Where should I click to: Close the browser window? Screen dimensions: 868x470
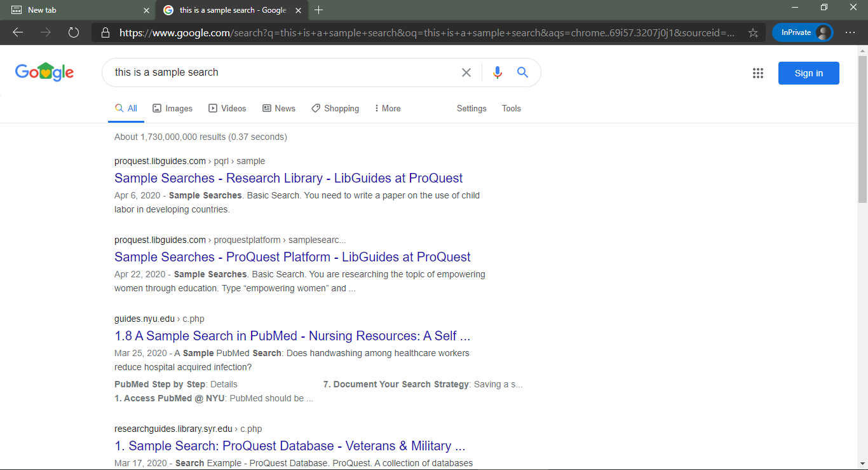click(853, 7)
